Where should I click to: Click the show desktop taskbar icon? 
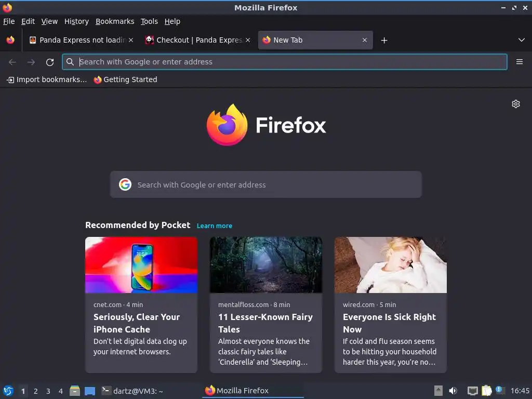pos(90,391)
